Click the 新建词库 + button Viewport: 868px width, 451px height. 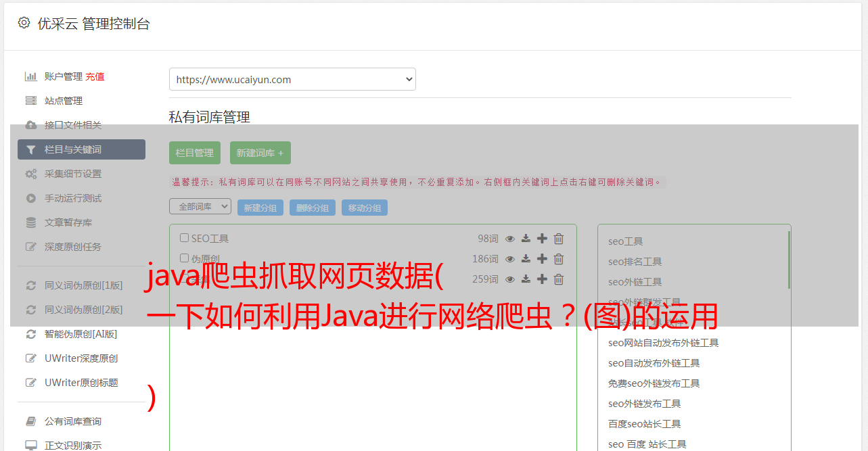(260, 153)
